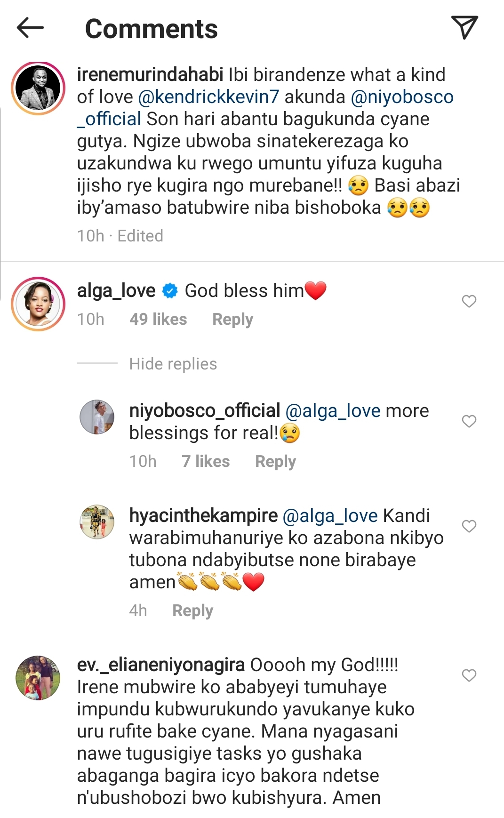This screenshot has height=818, width=504.
Task: Like alga_love's 'God bless him' comment
Action: click(x=469, y=301)
